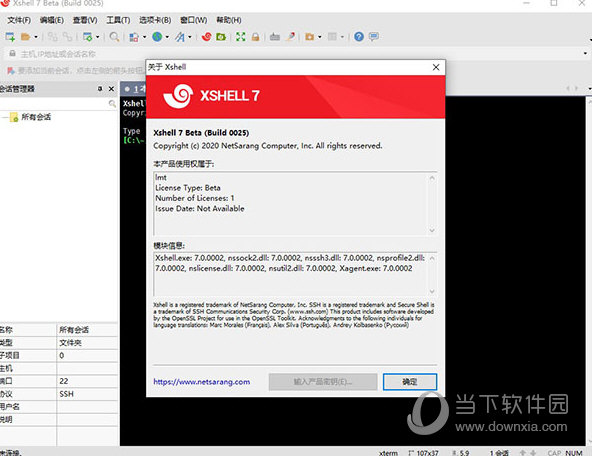592x456 pixels.
Task: Click the font toolbar icon
Action: pyautogui.click(x=180, y=37)
